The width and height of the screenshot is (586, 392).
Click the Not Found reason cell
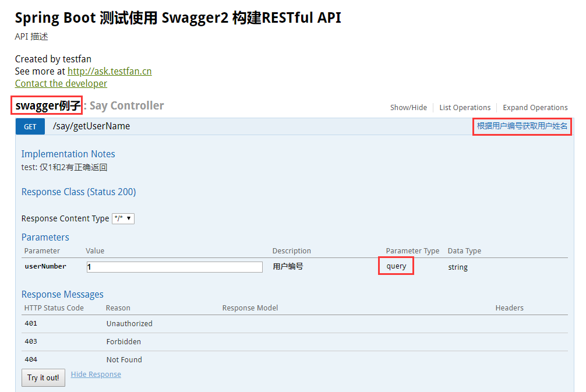[x=124, y=359]
